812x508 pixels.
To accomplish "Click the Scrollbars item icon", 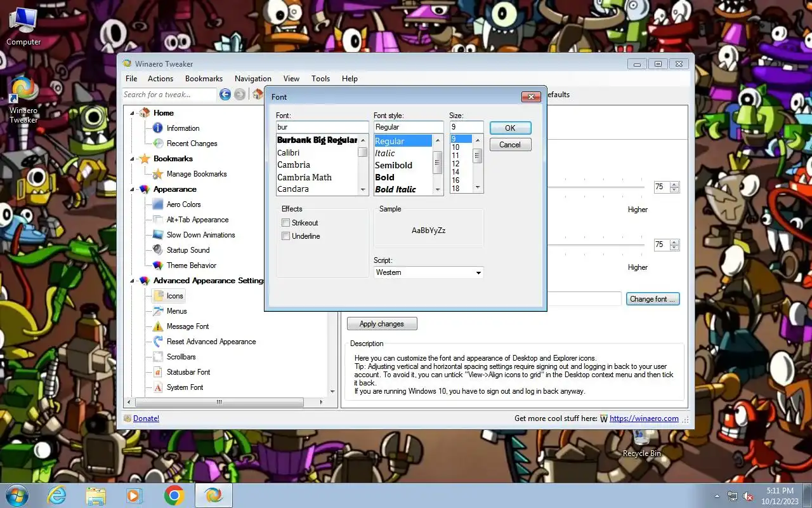I will 158,357.
